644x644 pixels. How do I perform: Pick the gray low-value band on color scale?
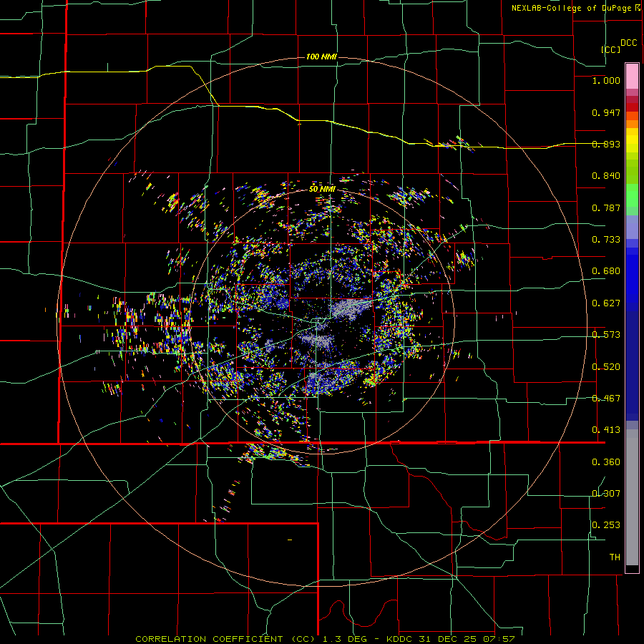point(632,497)
